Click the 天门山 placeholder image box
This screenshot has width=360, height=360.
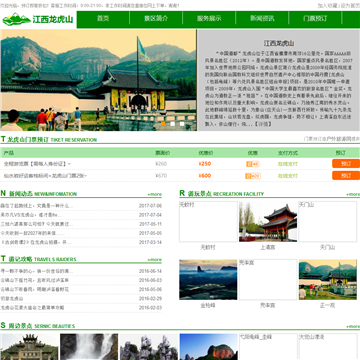[328, 221]
